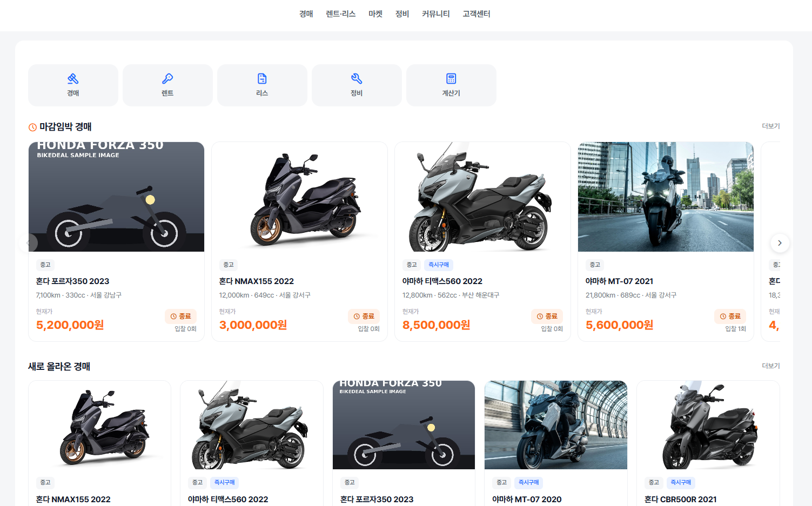Open 혼다 포르자350 2023 image in 마감임박
The image size is (812, 506).
coord(116,197)
